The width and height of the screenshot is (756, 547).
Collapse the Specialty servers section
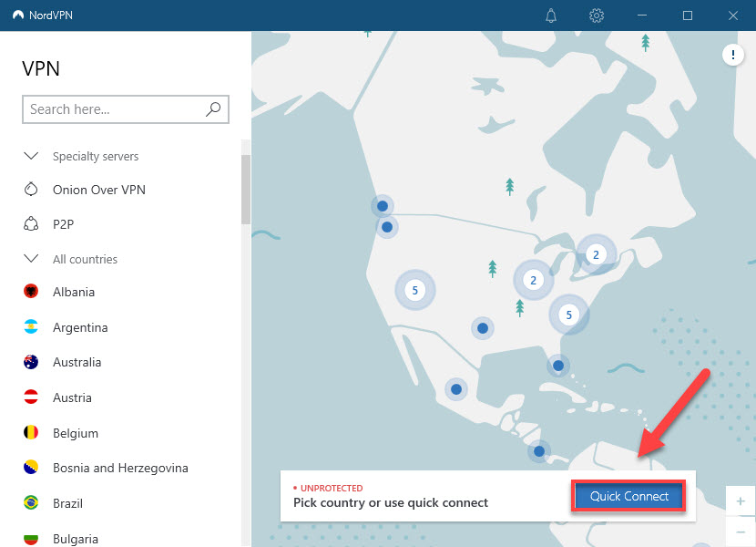(x=31, y=156)
